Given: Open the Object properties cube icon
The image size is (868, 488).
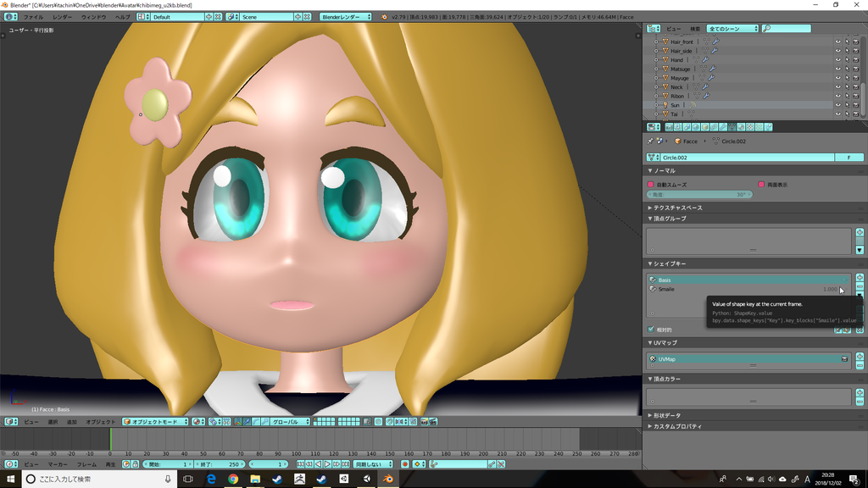Looking at the screenshot, I should pyautogui.click(x=704, y=127).
